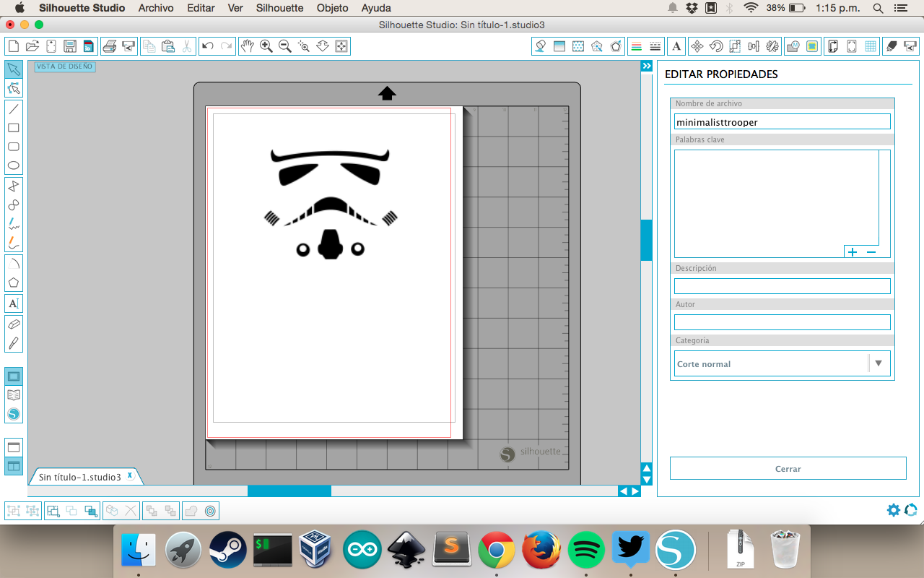This screenshot has height=578, width=924.
Task: Open the Fill Pattern panel
Action: 577,46
